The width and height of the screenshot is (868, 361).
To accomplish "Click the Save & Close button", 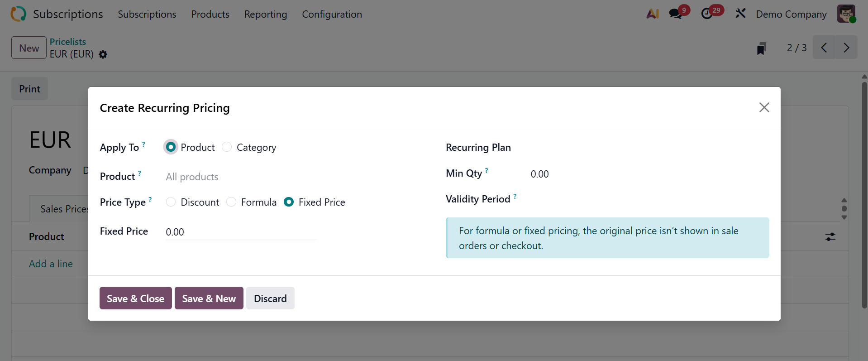I will coord(135,298).
